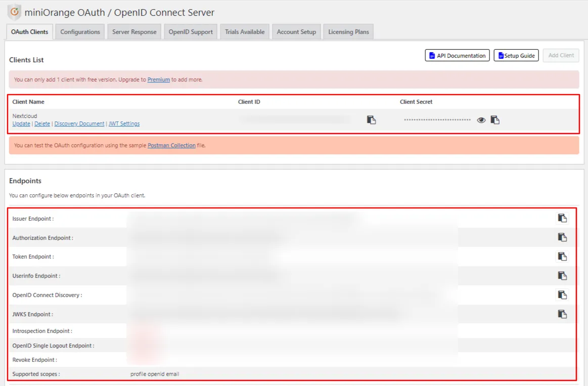View the Licensing Plans tab

coord(348,32)
